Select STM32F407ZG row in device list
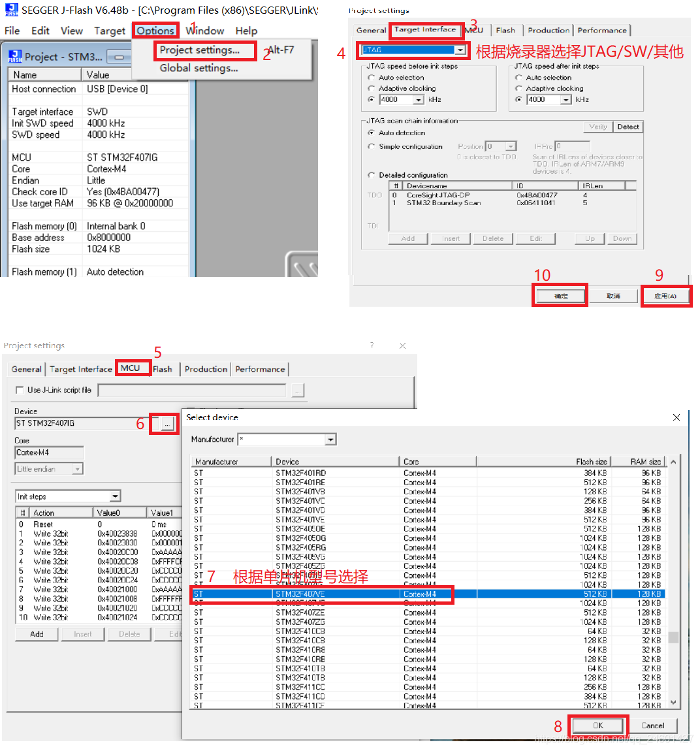 click(x=427, y=622)
